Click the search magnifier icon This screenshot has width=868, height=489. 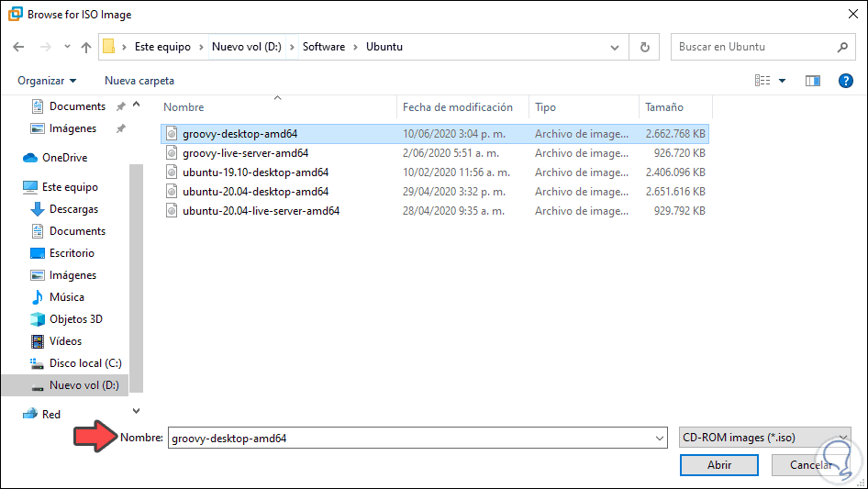pyautogui.click(x=842, y=47)
